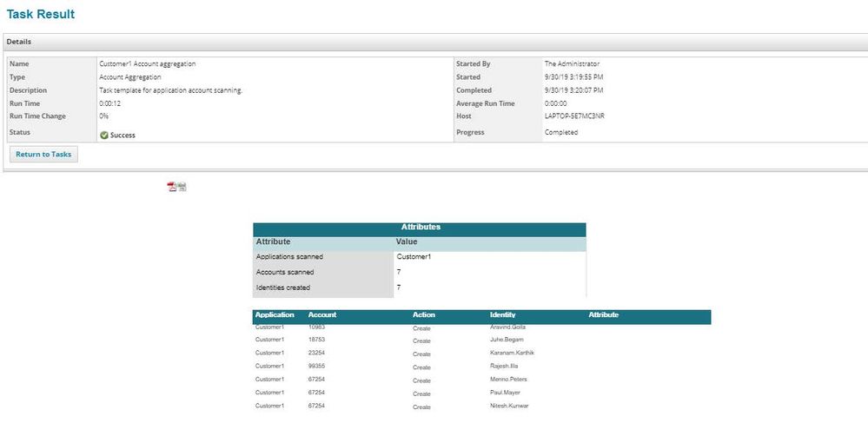Export the result using the CSV icon
Screen dimensions: 868x443
pyautogui.click(x=182, y=187)
